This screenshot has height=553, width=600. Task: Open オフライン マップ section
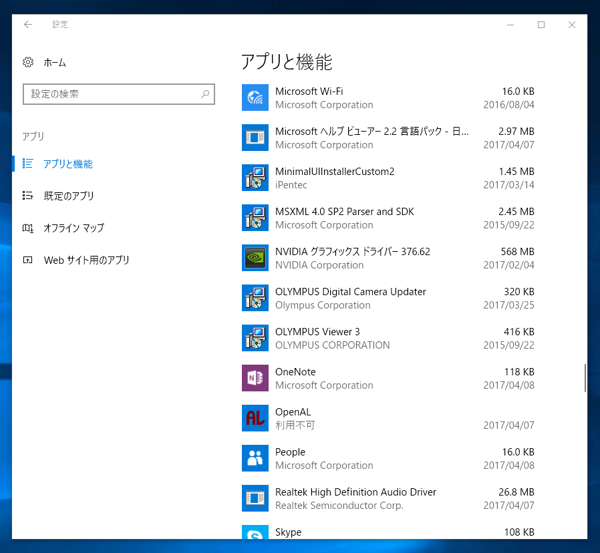pyautogui.click(x=74, y=228)
